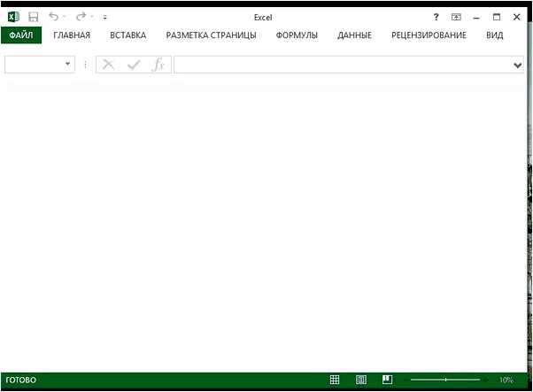The width and height of the screenshot is (533, 392).
Task: Open the РАЗМЕТКА СТРАНИЦЫ tab
Action: [211, 35]
